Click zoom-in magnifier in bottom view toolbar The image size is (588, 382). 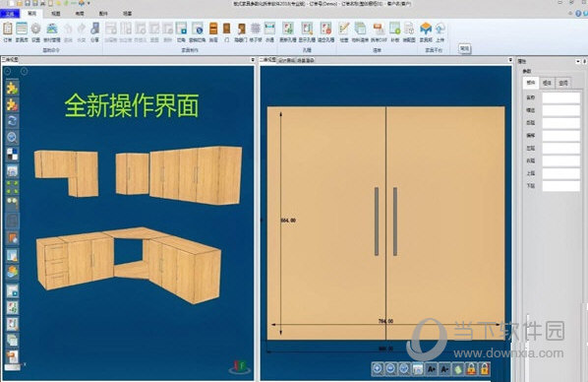[378, 369]
